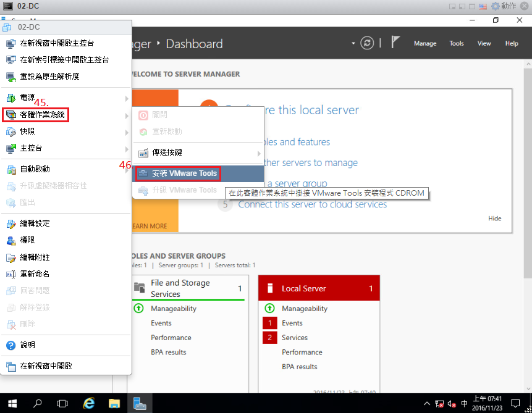Click the Local Server tile icon
This screenshot has height=413, width=532.
click(x=270, y=288)
